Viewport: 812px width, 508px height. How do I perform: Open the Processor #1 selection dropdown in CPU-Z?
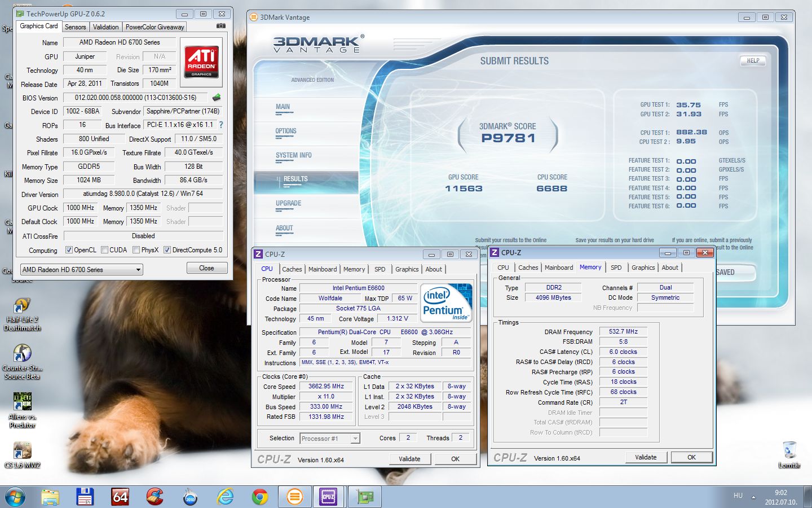click(330, 439)
